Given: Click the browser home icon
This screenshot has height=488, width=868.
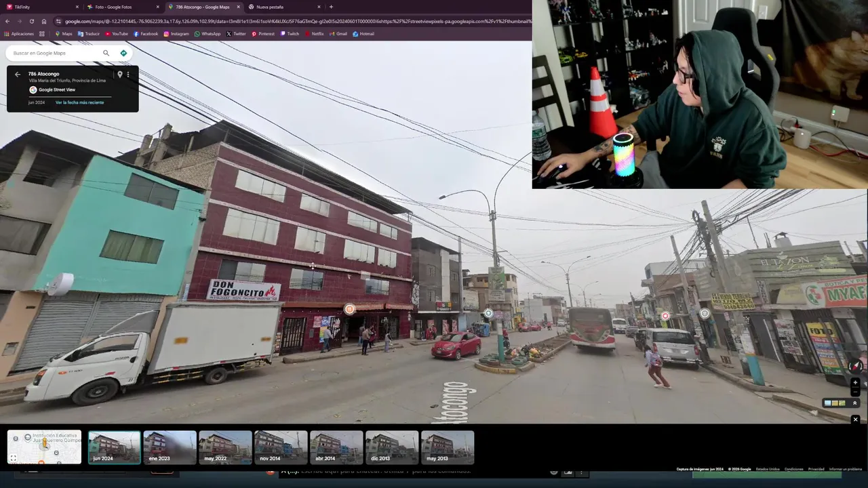Looking at the screenshot, I should [44, 21].
